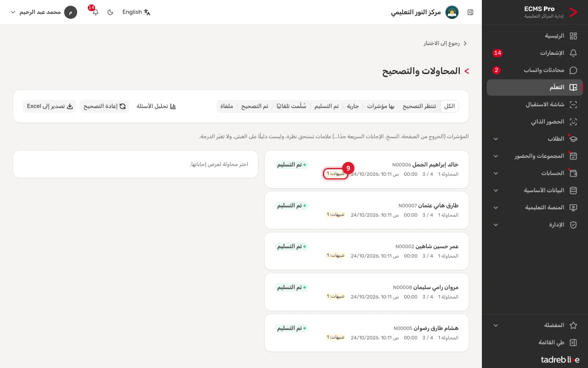This screenshot has width=588, height=368.
Task: Expand the البيانات الأساسية chevron
Action: click(x=496, y=190)
